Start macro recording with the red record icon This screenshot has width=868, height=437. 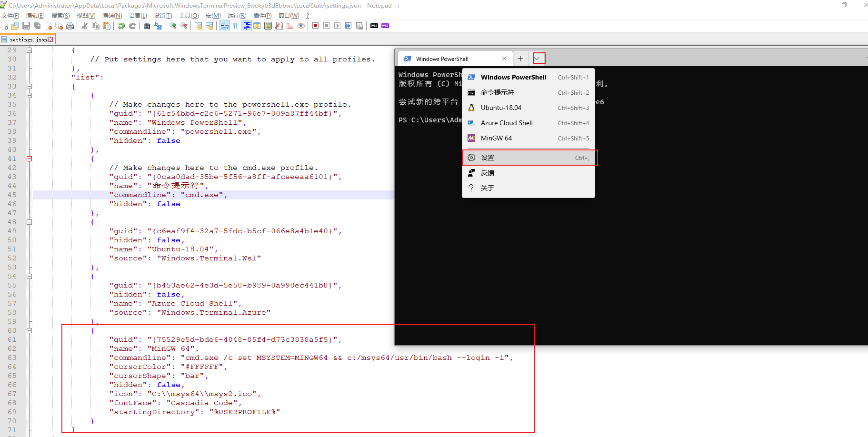315,26
